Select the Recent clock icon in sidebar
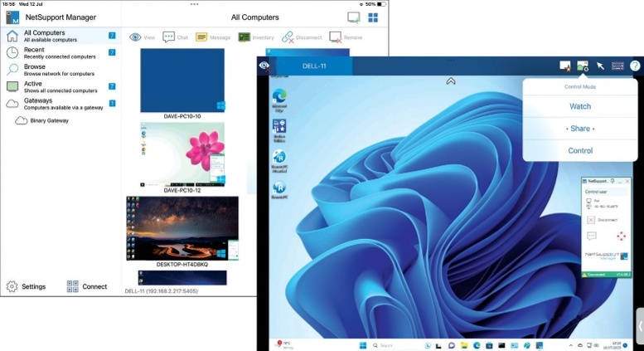The image size is (644, 351). tap(12, 52)
